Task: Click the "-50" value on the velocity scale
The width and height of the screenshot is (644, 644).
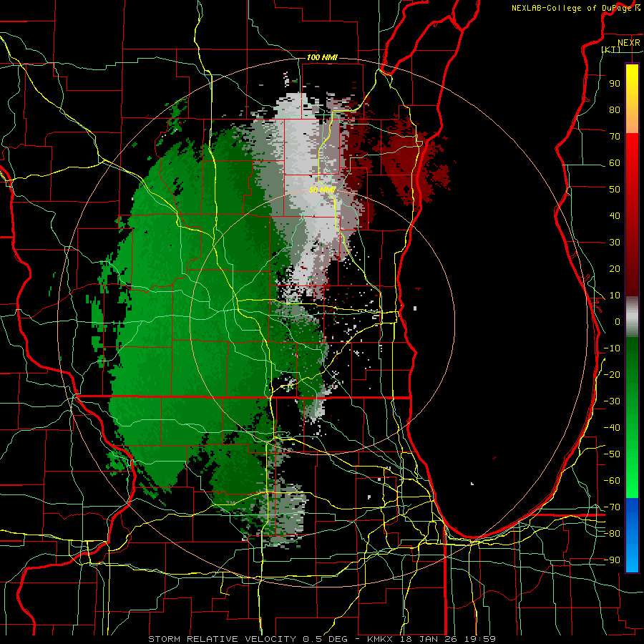Action: [612, 454]
